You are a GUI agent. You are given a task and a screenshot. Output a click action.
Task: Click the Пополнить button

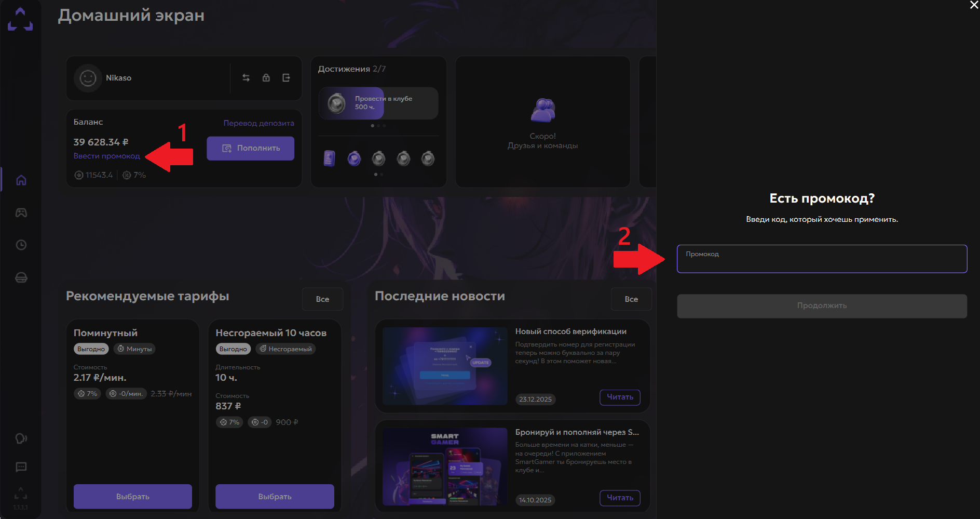(250, 148)
